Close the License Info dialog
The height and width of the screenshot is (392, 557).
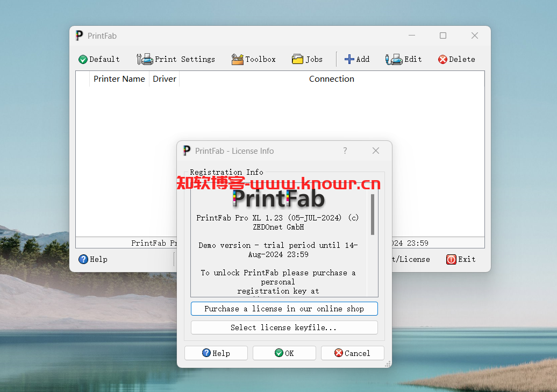[376, 151]
